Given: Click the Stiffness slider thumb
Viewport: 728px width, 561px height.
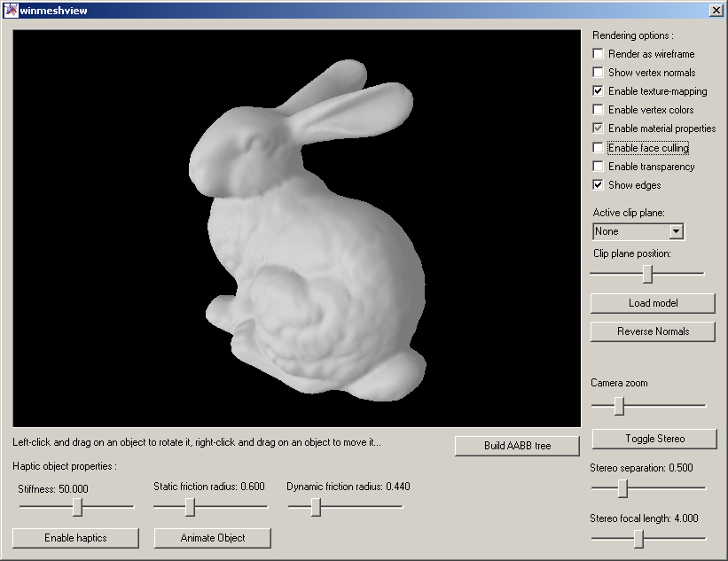Looking at the screenshot, I should point(77,507).
